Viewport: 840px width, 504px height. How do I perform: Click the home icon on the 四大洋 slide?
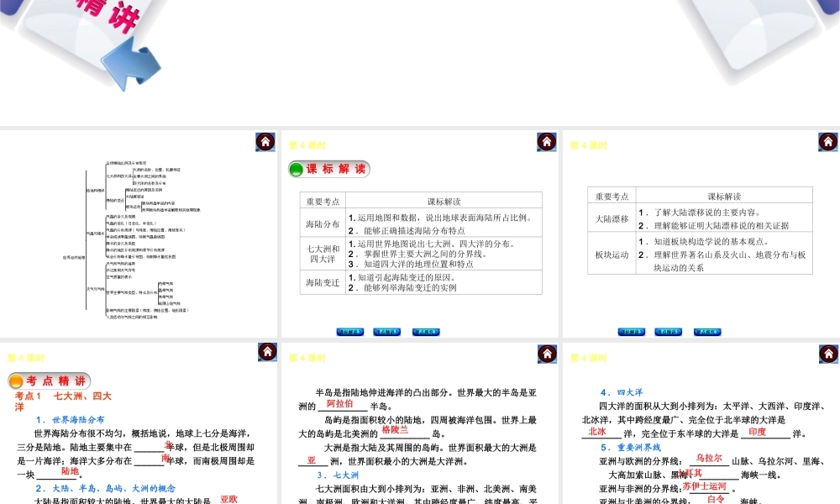829,354
